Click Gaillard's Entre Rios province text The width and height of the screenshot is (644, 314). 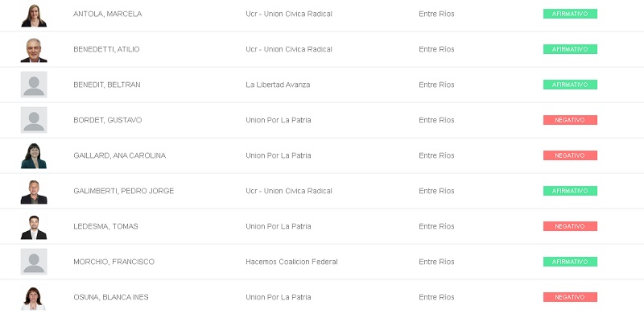436,155
